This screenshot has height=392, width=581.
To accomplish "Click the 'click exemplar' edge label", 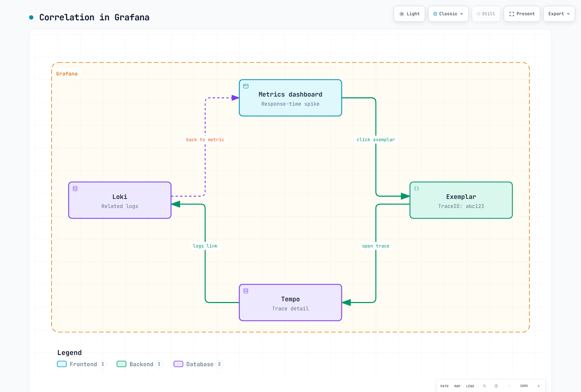I will 376,140.
